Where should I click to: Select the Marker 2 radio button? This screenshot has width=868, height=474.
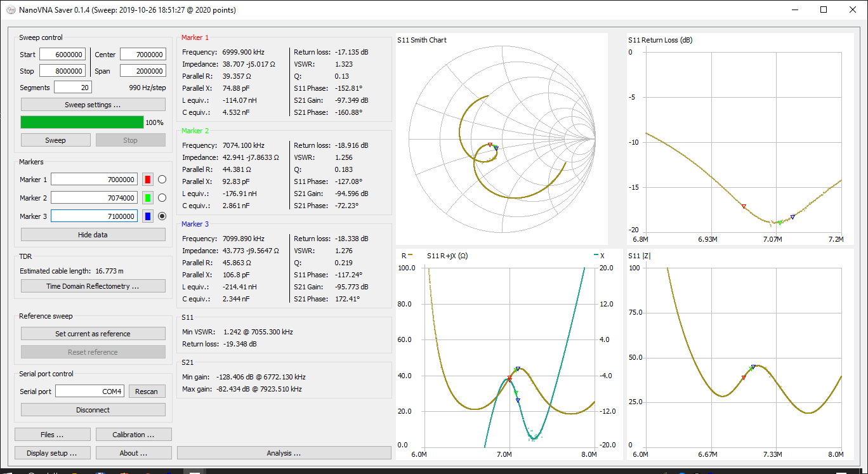(x=162, y=197)
